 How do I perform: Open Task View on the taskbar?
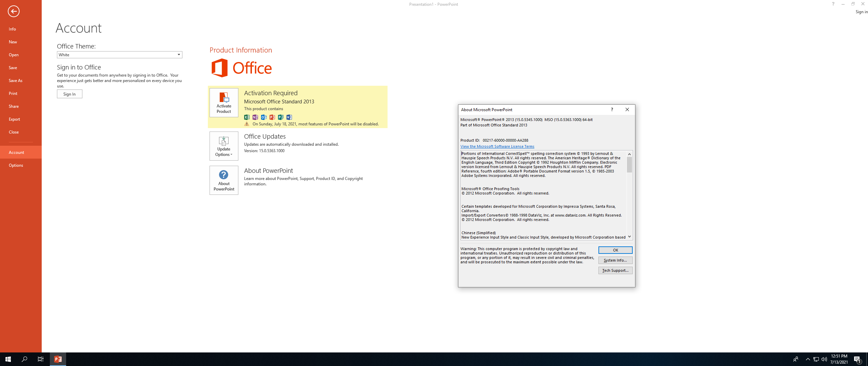click(41, 359)
